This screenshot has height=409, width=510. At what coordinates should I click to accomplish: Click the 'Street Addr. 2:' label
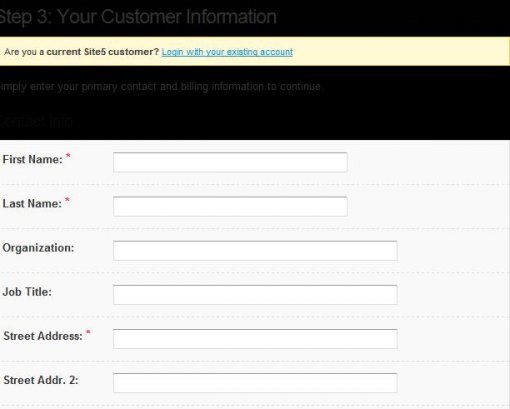click(41, 380)
